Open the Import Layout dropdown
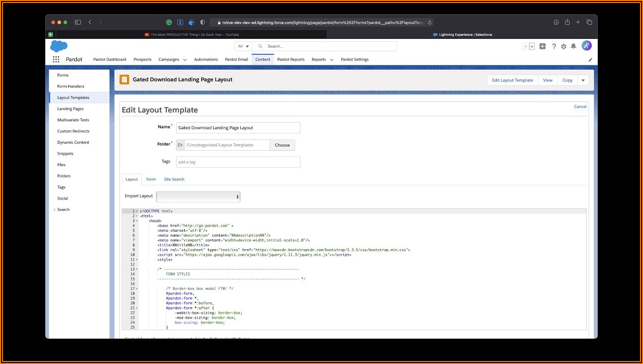The height and width of the screenshot is (364, 643). click(x=198, y=196)
